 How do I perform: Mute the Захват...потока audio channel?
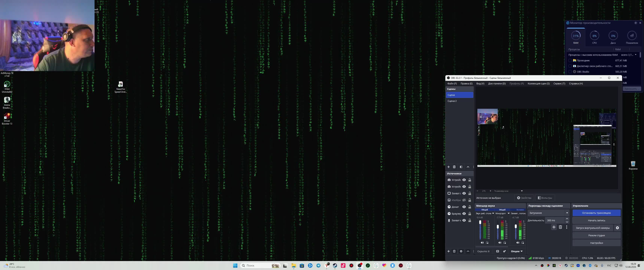click(517, 242)
